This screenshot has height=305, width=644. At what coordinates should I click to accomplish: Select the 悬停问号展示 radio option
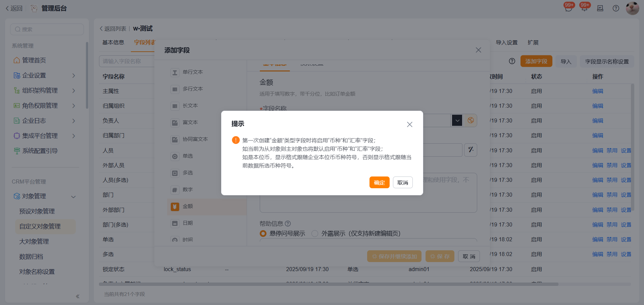coord(263,234)
